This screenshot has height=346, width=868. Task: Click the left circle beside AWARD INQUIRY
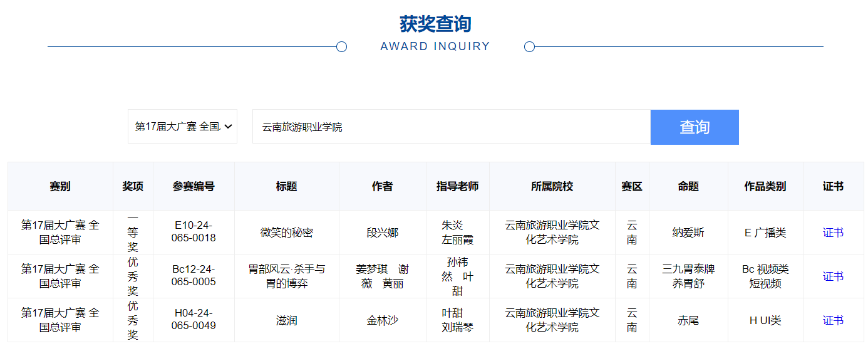(341, 46)
